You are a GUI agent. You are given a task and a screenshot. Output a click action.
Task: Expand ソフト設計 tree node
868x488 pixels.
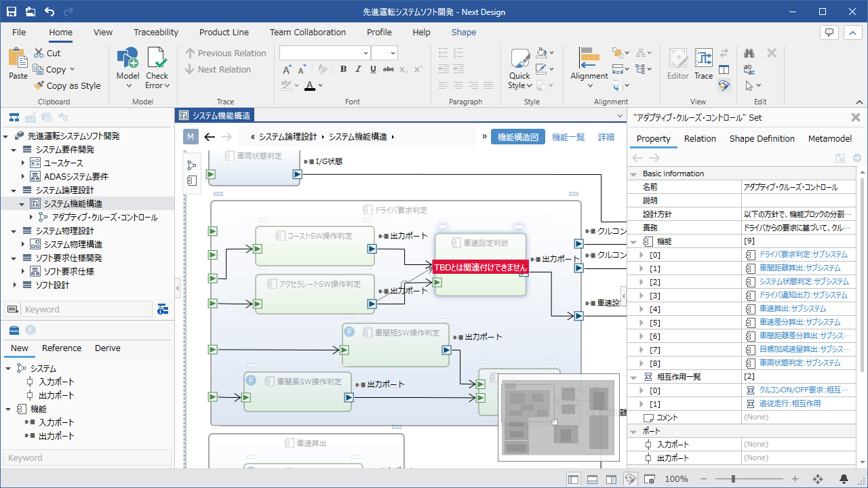tap(14, 285)
